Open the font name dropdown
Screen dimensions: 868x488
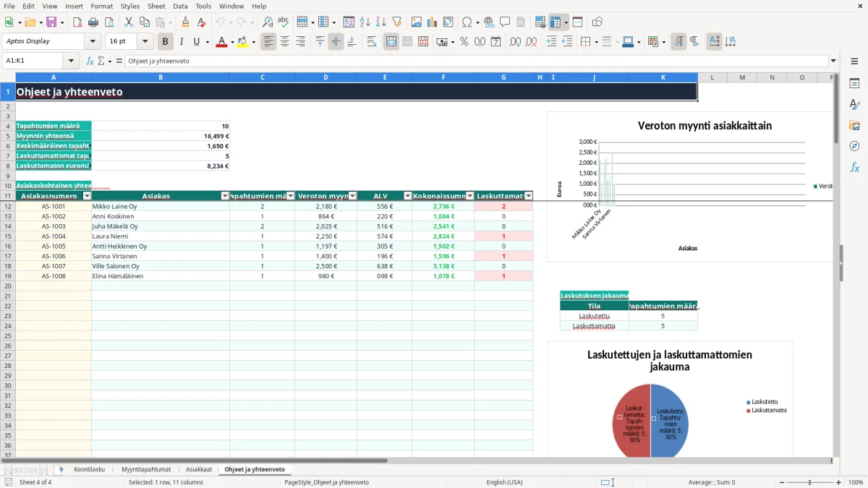[x=94, y=42]
